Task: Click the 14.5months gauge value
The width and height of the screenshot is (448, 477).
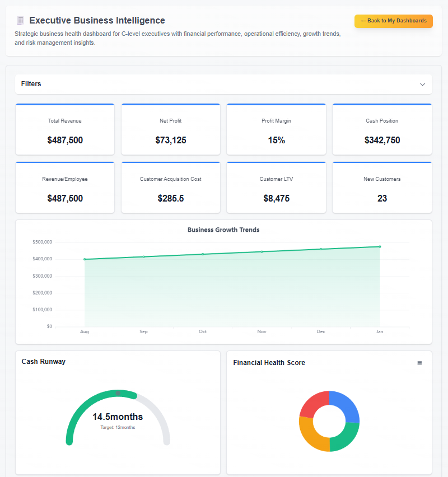Action: pyautogui.click(x=118, y=417)
